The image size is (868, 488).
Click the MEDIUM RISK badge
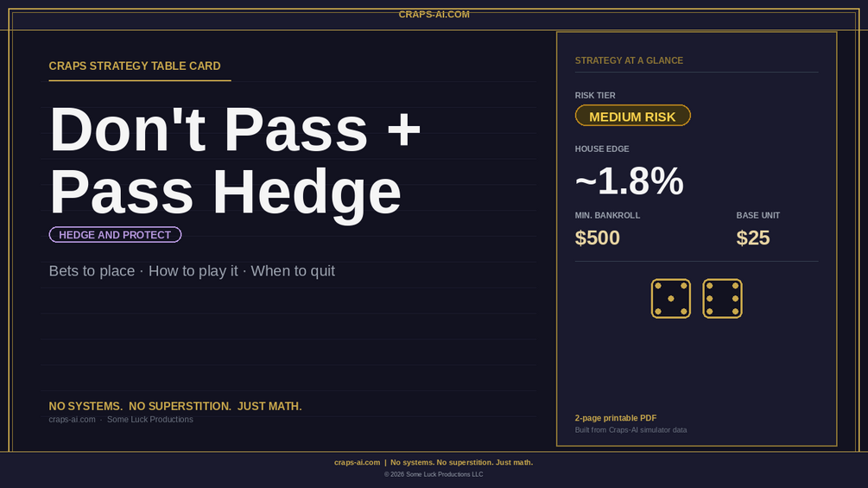tap(633, 116)
